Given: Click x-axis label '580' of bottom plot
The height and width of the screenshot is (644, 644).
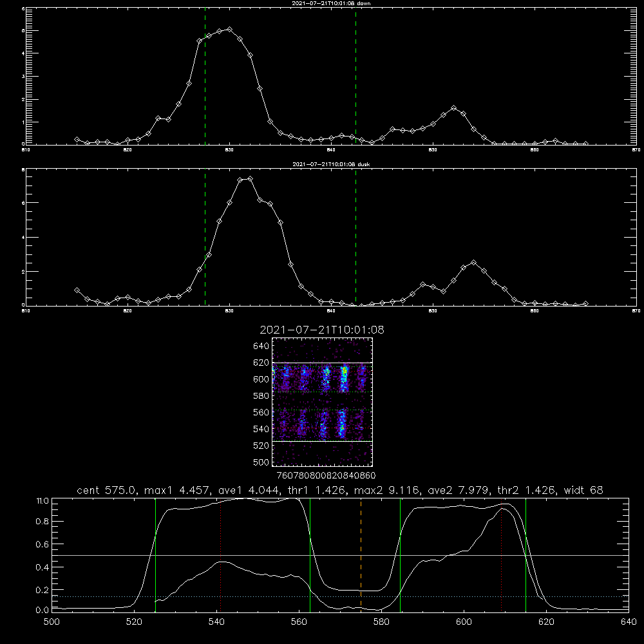Looking at the screenshot, I should click(381, 621).
